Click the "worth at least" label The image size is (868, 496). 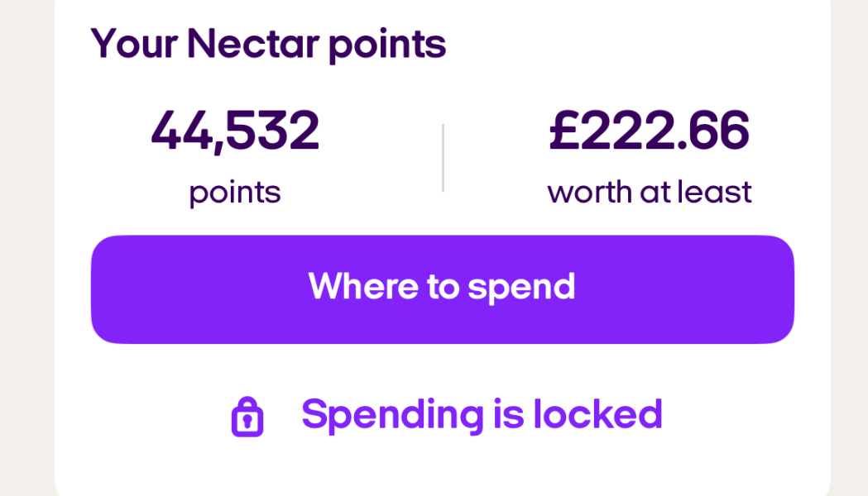coord(649,193)
